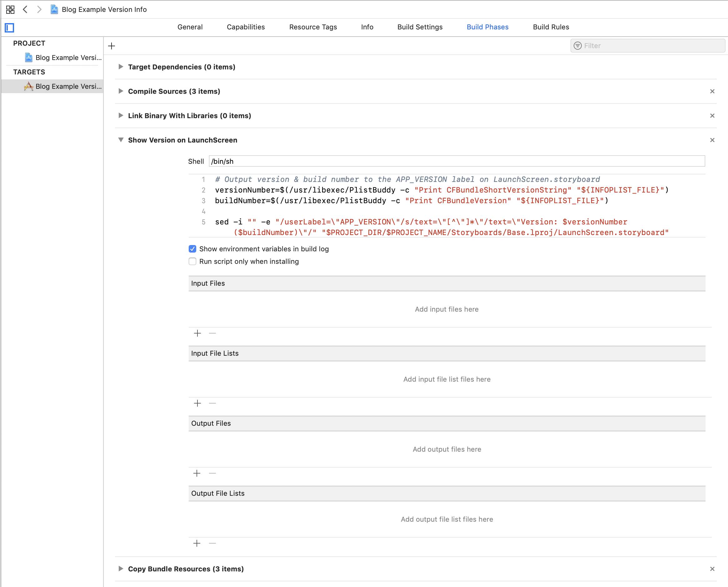Delete the Show Version on LaunchScreen phase
This screenshot has height=587, width=728.
pos(712,140)
